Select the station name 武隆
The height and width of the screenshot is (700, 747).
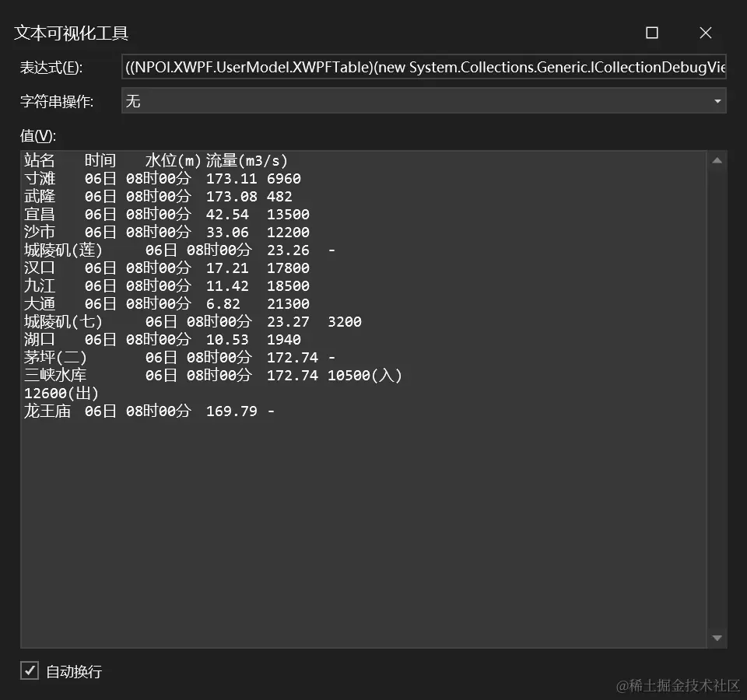[40, 196]
